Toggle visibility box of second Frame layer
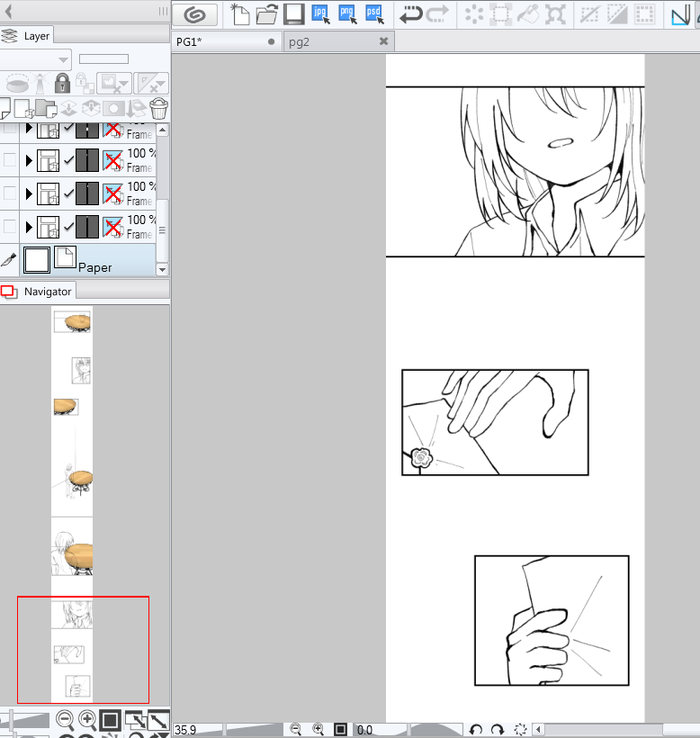The image size is (700, 738). [9, 160]
